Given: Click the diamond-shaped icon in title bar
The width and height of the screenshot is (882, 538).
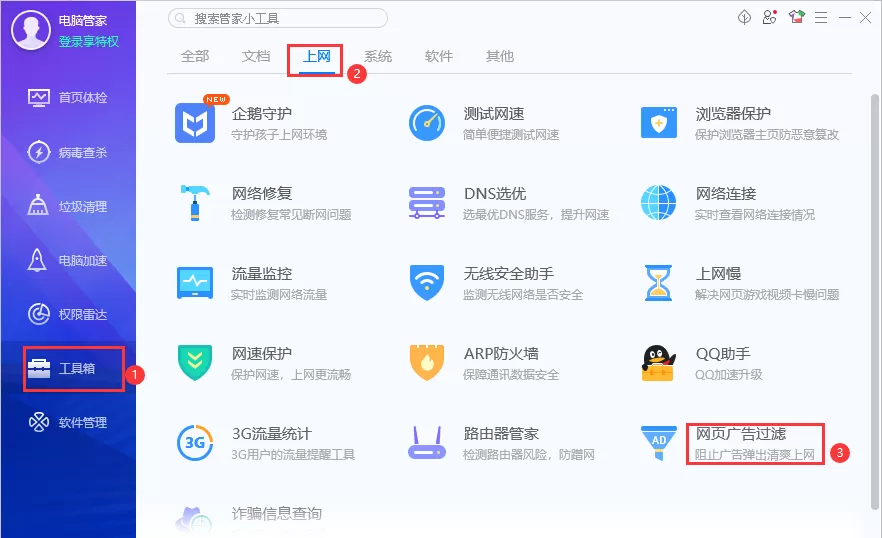Looking at the screenshot, I should point(744,17).
